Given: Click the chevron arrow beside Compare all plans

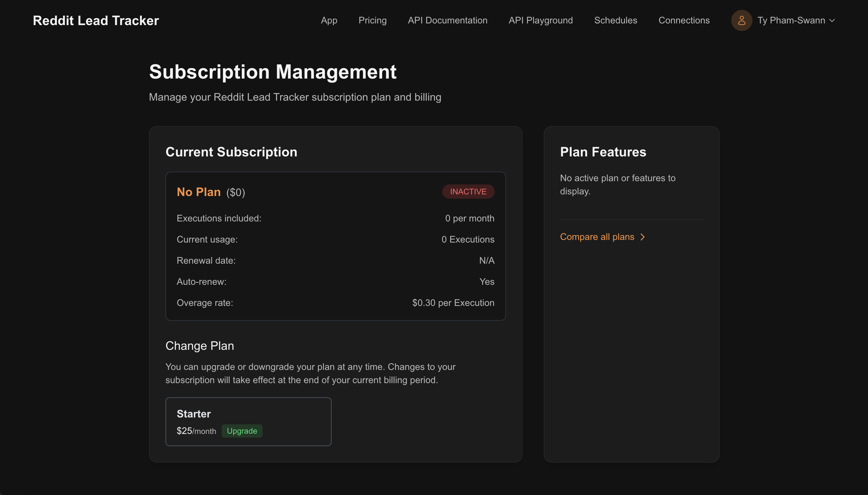Looking at the screenshot, I should click(642, 237).
